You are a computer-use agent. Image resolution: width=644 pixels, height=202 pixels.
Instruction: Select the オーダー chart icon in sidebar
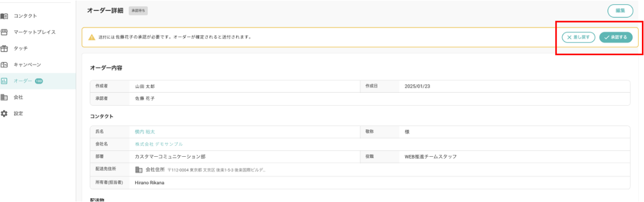coord(4,81)
